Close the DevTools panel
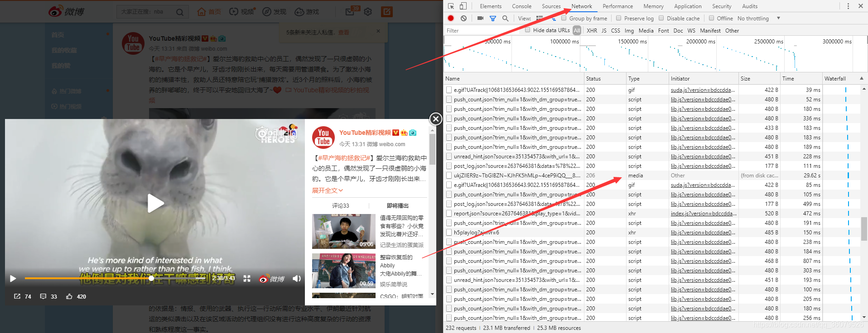 (x=860, y=6)
